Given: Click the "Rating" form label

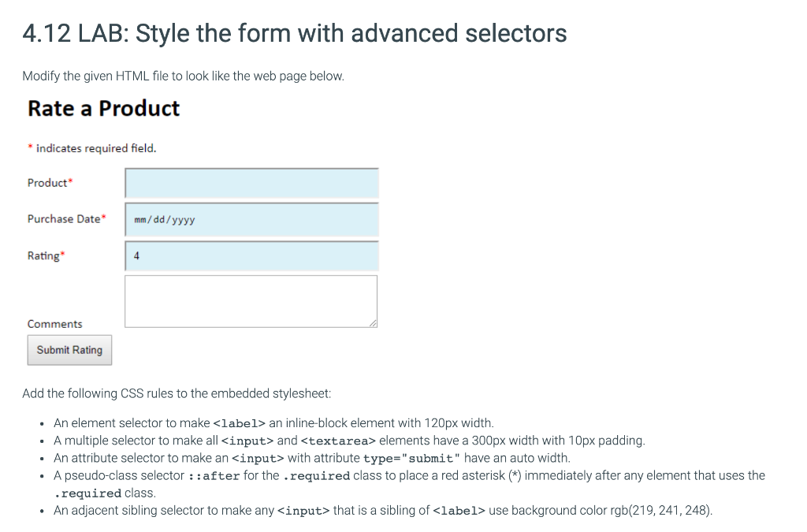Looking at the screenshot, I should pyautogui.click(x=43, y=256).
